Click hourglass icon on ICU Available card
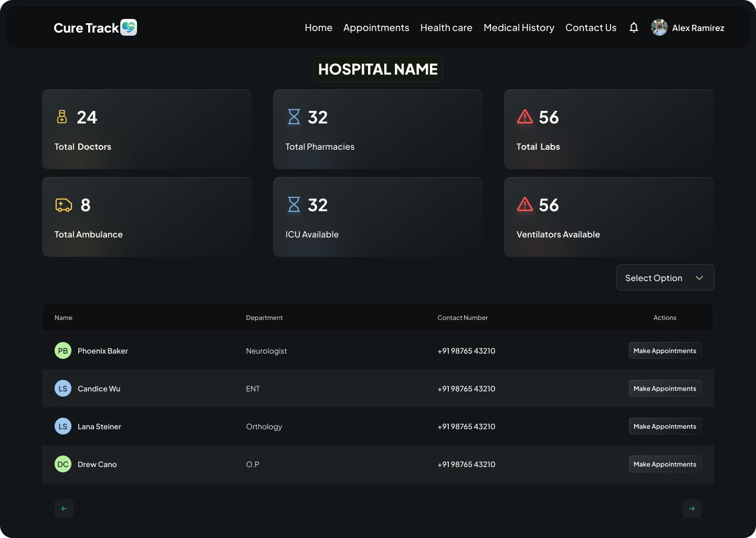 click(x=294, y=204)
